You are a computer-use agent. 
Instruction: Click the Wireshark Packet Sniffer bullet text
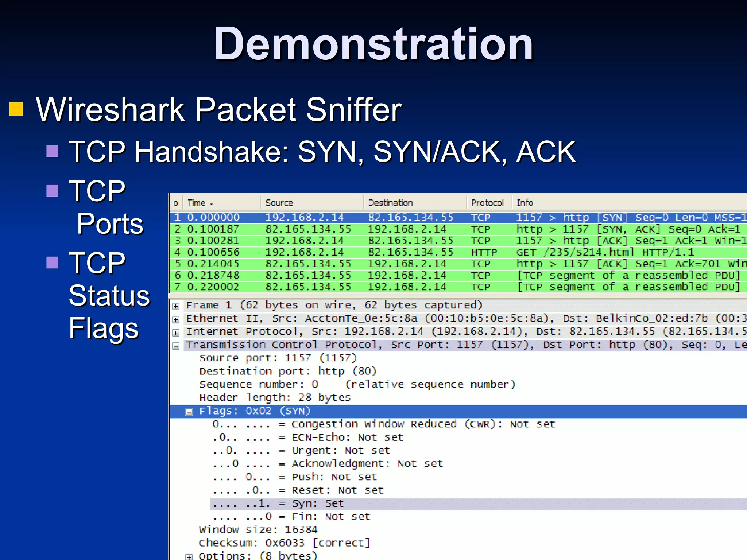tap(219, 109)
